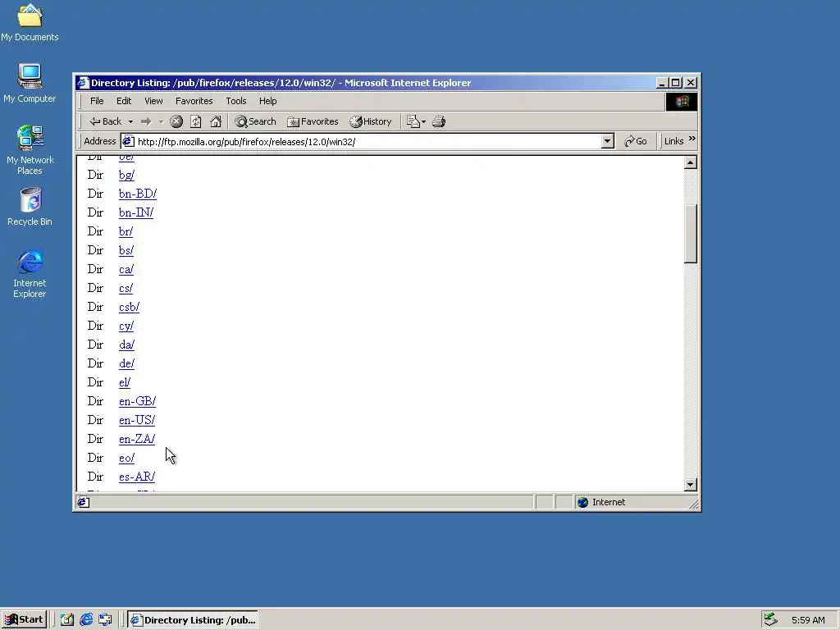Go to the home page via Home icon
The image size is (840, 630).
click(216, 121)
